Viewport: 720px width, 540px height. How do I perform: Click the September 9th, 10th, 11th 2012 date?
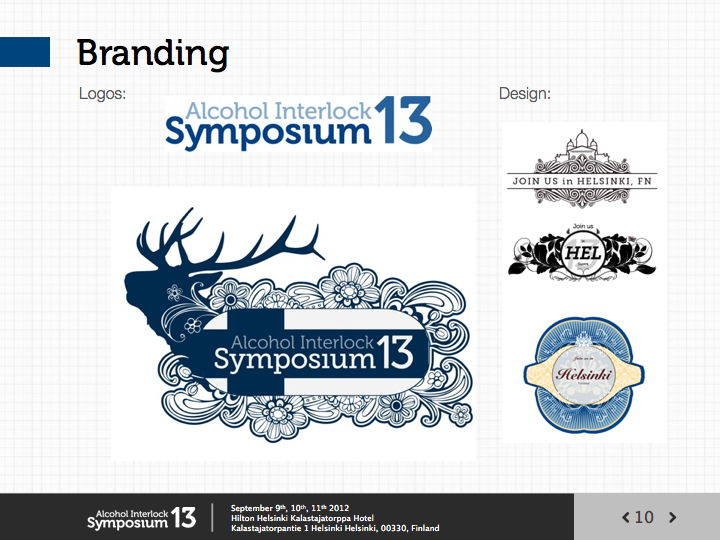(290, 508)
